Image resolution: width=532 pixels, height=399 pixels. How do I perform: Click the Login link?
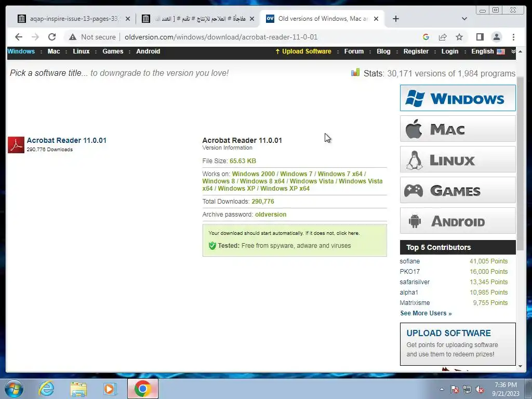coord(449,51)
